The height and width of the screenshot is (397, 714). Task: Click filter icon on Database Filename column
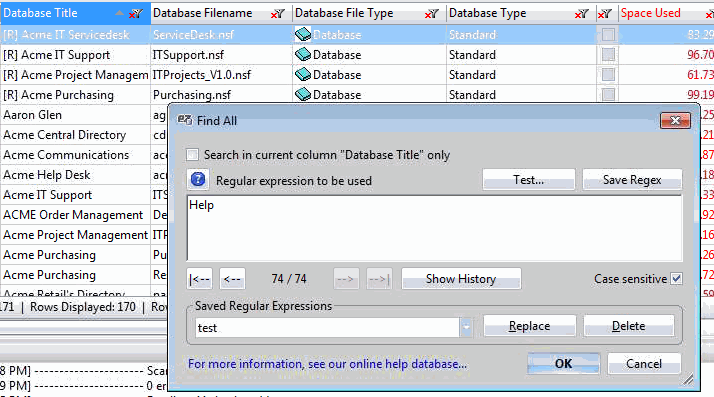coord(277,14)
